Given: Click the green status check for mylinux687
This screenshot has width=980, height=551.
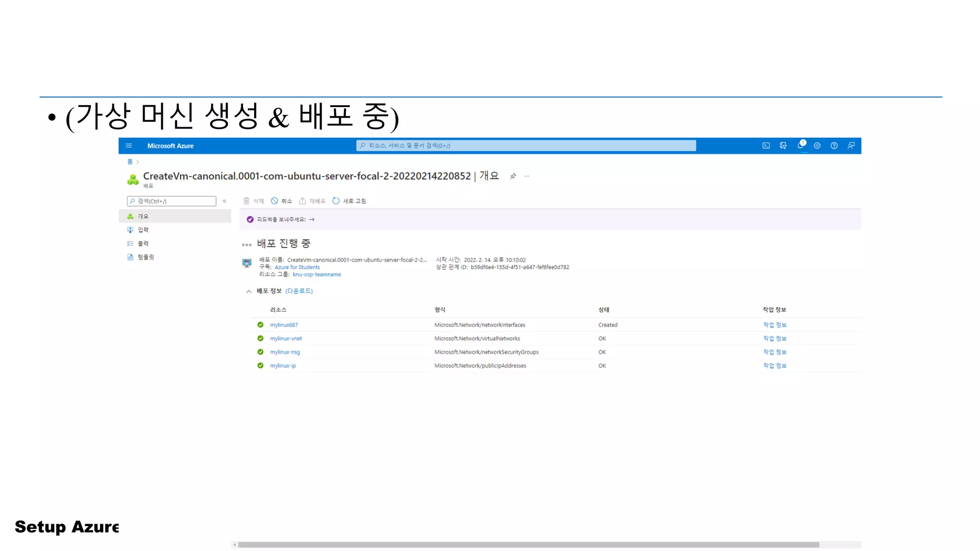Looking at the screenshot, I should coord(260,325).
